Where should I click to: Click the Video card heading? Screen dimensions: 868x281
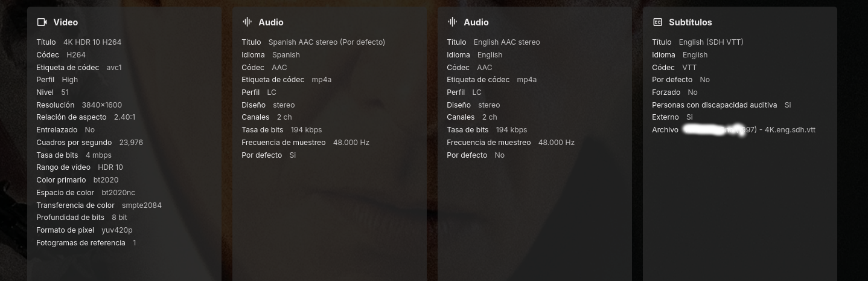[65, 22]
